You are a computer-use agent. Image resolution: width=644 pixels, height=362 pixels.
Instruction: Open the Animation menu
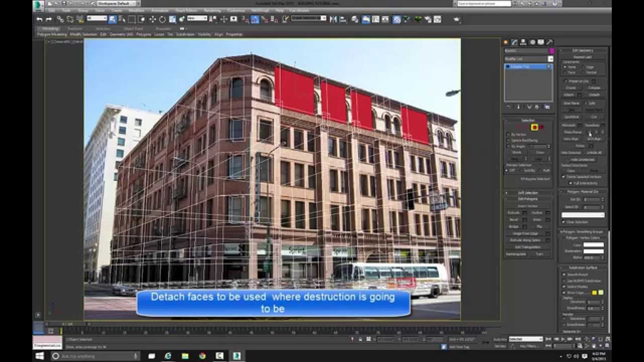coord(160,10)
